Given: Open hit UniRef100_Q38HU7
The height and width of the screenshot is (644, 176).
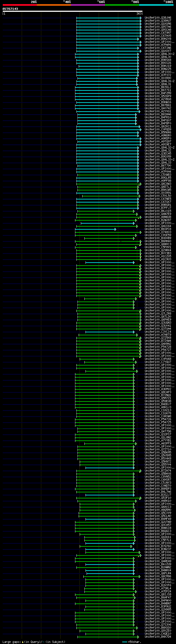Looking at the screenshot, I should 158,21.
